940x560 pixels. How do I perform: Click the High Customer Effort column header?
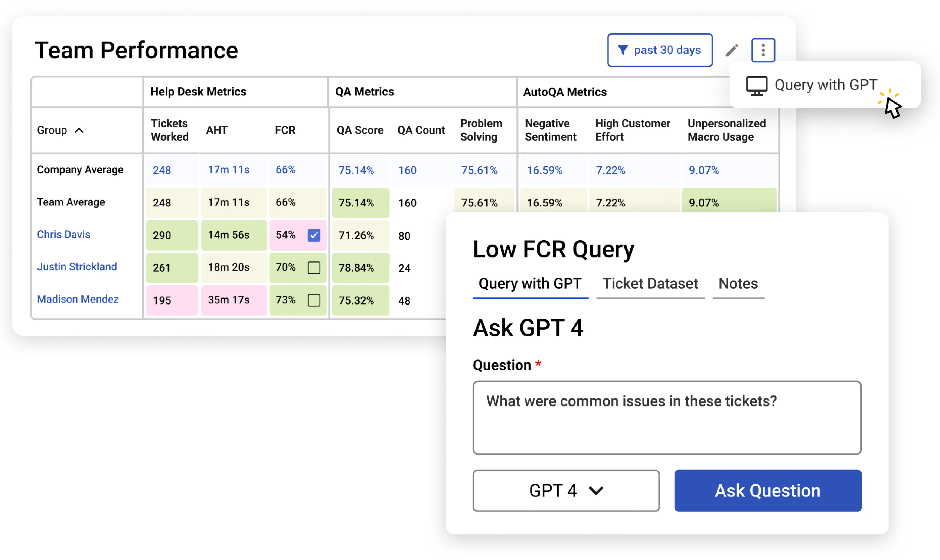[633, 130]
